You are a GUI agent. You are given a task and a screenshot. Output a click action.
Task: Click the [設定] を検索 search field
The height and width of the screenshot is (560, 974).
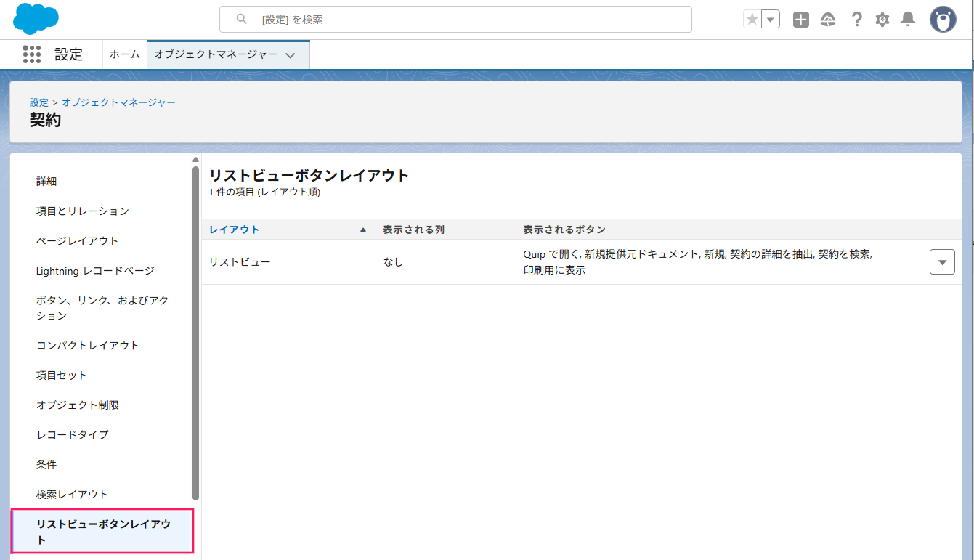point(455,20)
